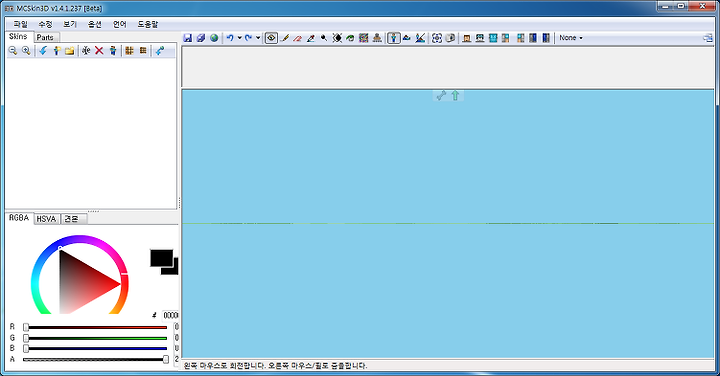Click the A alpha channel slider
This screenshot has width=720, height=376.
pyautogui.click(x=96, y=359)
